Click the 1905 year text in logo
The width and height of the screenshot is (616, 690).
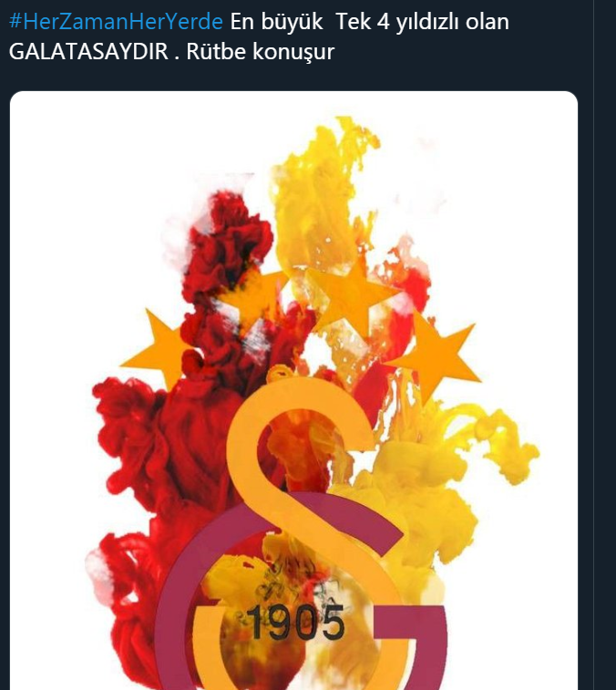(x=295, y=623)
